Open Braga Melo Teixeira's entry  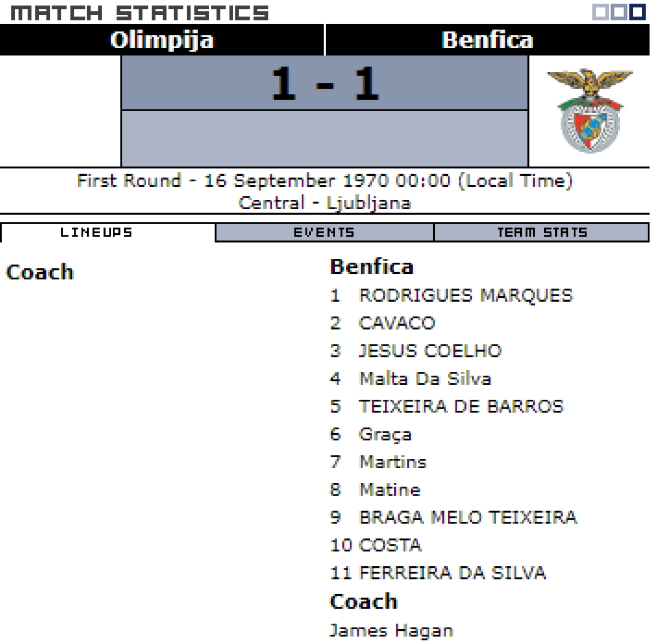(468, 517)
